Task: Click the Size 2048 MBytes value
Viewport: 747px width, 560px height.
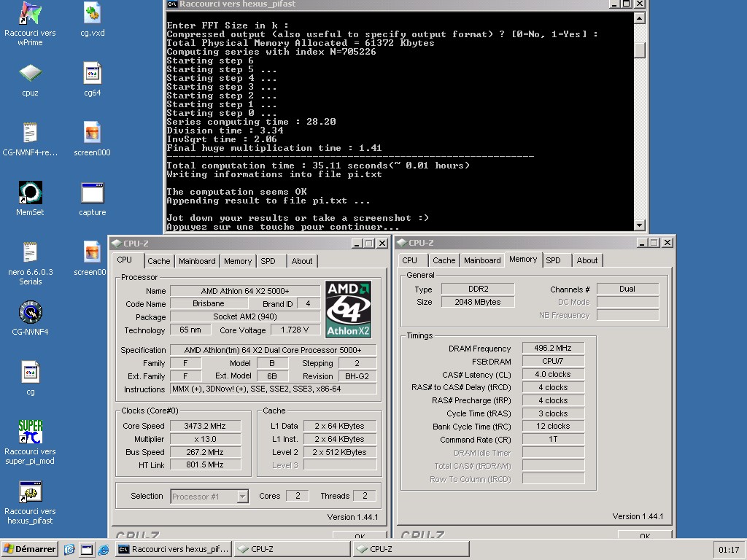Action: [478, 302]
